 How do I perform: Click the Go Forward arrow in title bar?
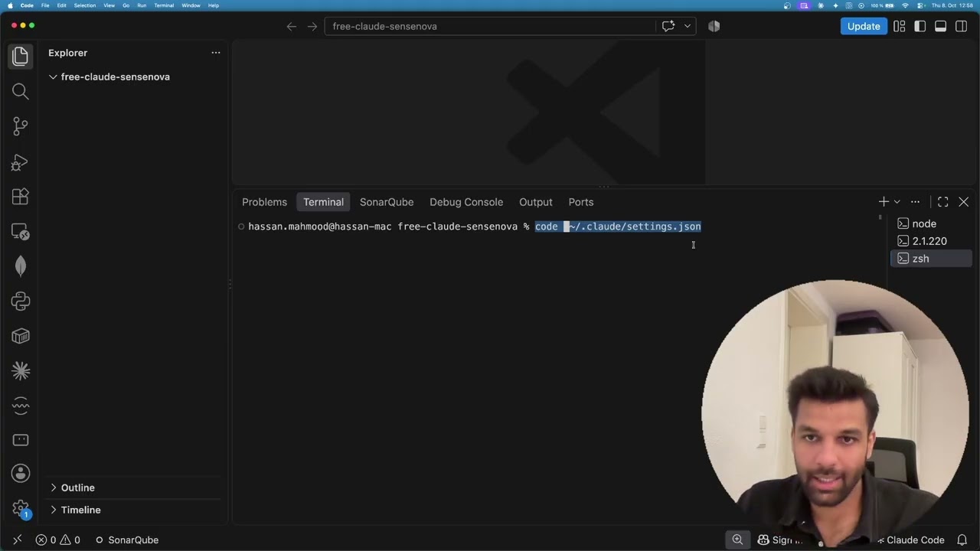[312, 26]
